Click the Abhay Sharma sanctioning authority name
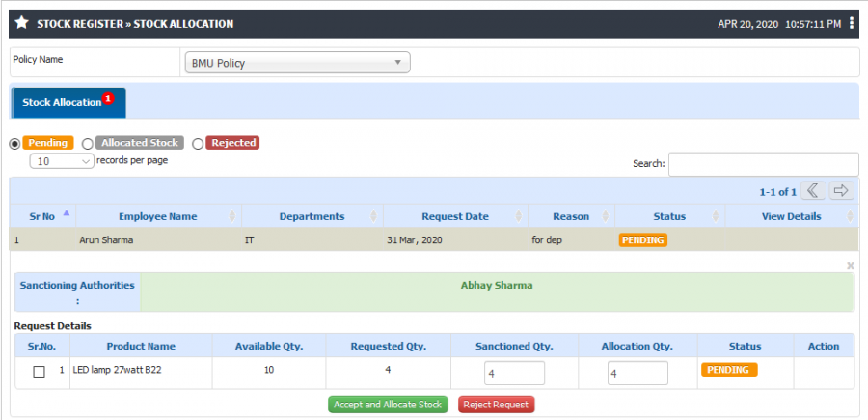The image size is (868, 420). click(x=497, y=286)
